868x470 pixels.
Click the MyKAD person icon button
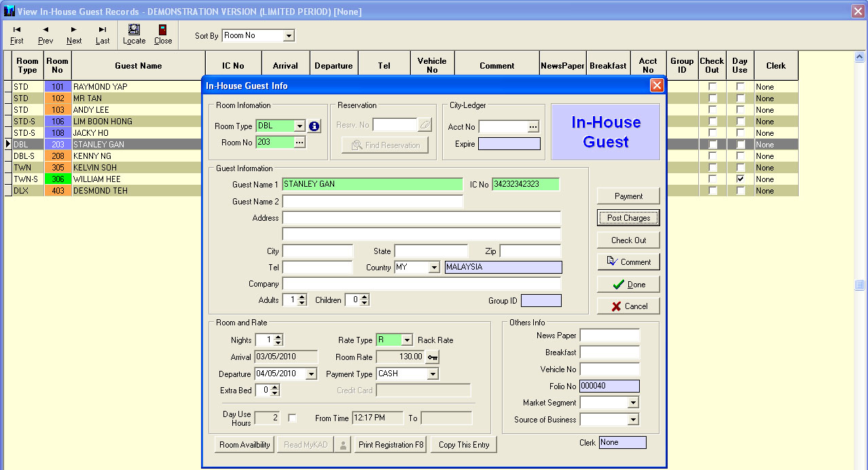click(344, 445)
